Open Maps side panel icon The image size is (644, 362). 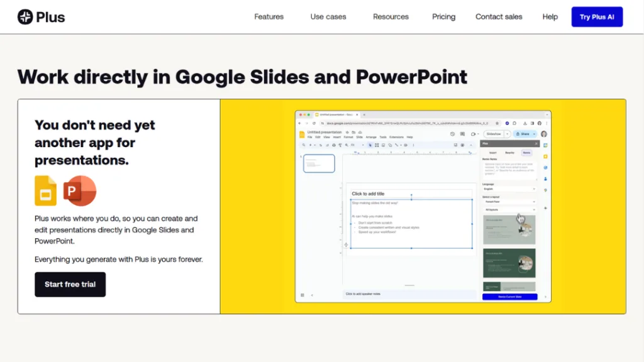click(x=545, y=190)
